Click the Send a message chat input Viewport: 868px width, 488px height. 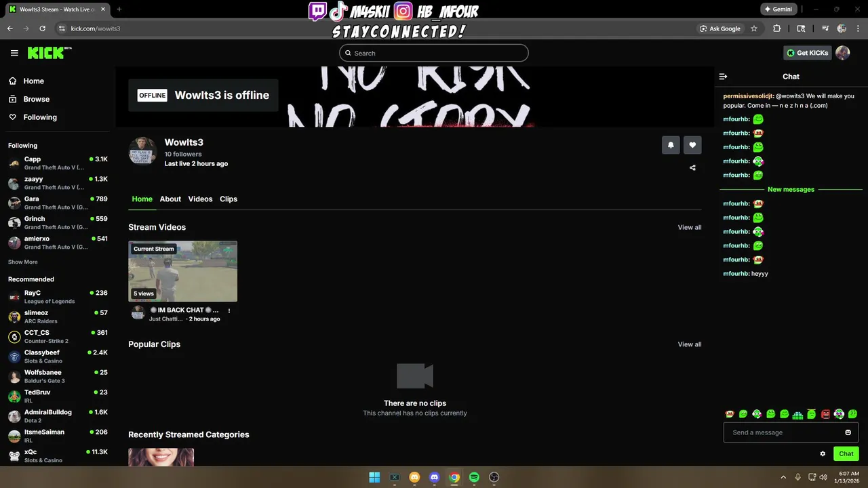[x=791, y=432]
